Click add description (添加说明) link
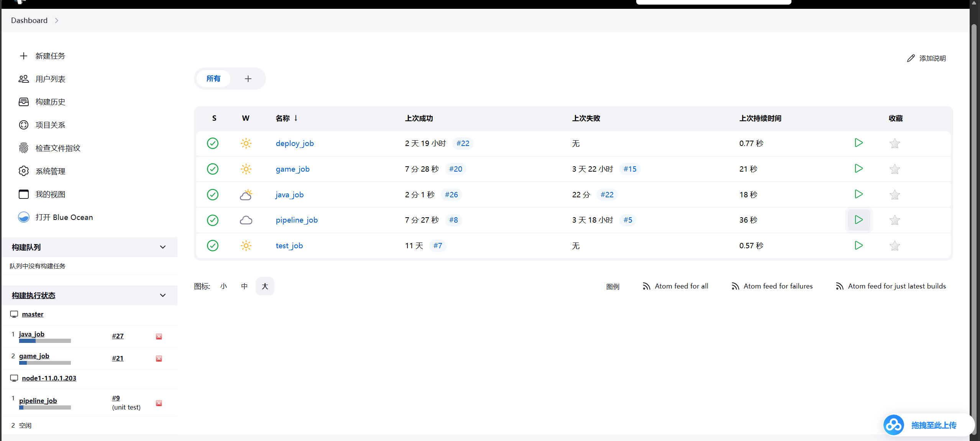Image resolution: width=980 pixels, height=441 pixels. coord(927,58)
